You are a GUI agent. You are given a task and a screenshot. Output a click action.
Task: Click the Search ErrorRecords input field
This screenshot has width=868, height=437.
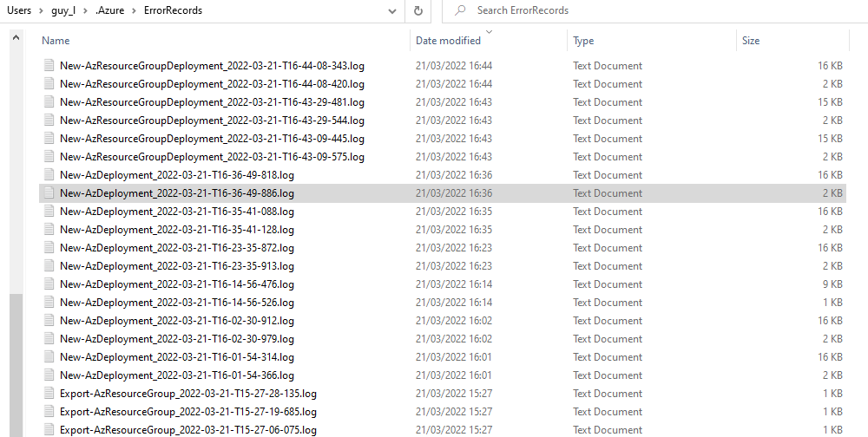click(x=654, y=10)
